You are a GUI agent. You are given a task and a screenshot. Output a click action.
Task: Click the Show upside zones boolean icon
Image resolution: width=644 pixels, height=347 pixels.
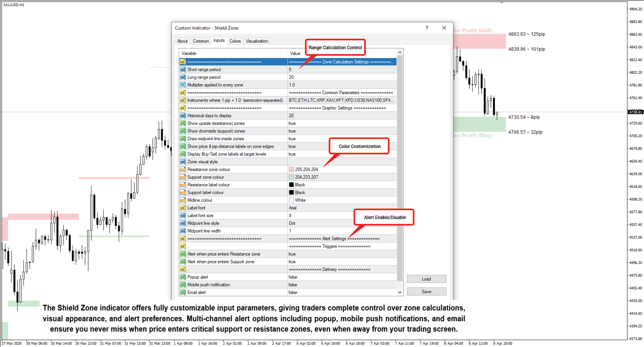point(183,123)
